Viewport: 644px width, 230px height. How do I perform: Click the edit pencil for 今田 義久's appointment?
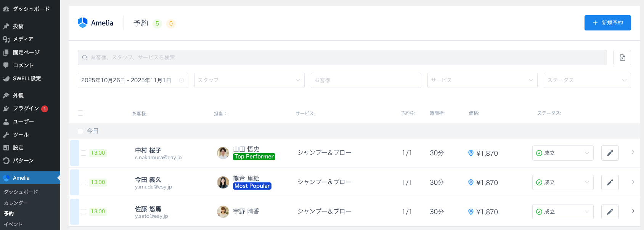610,182
